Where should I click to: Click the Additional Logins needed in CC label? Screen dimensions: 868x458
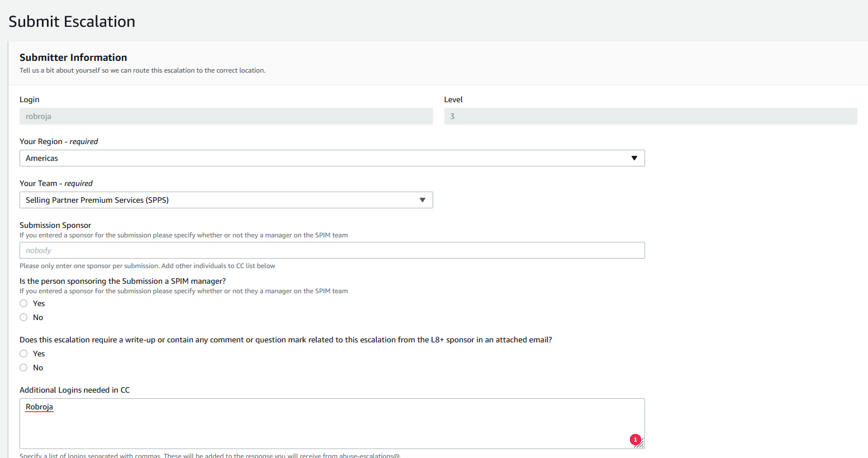tap(74, 390)
